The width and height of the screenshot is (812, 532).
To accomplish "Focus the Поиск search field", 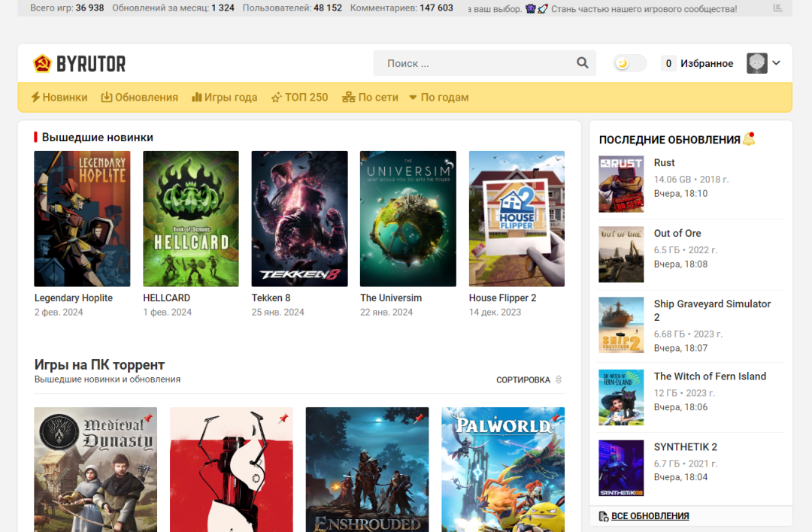I will click(x=484, y=63).
